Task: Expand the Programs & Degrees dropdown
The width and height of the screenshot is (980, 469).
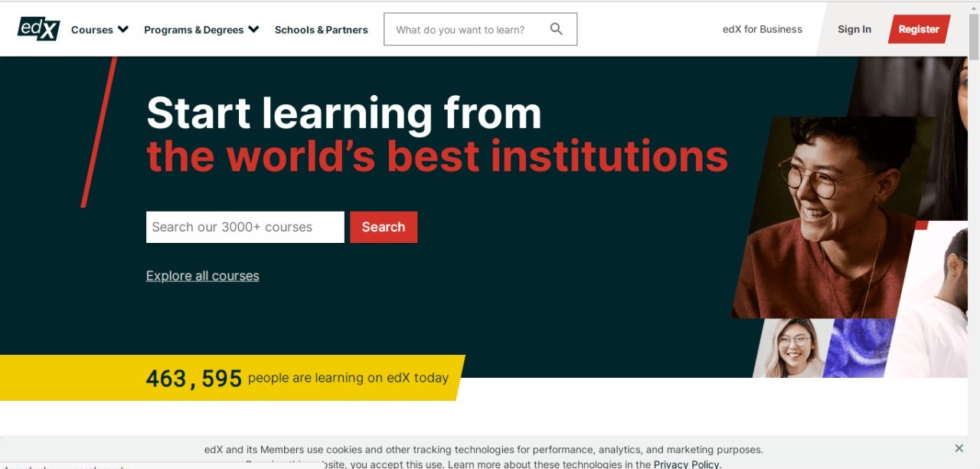Action: point(201,30)
